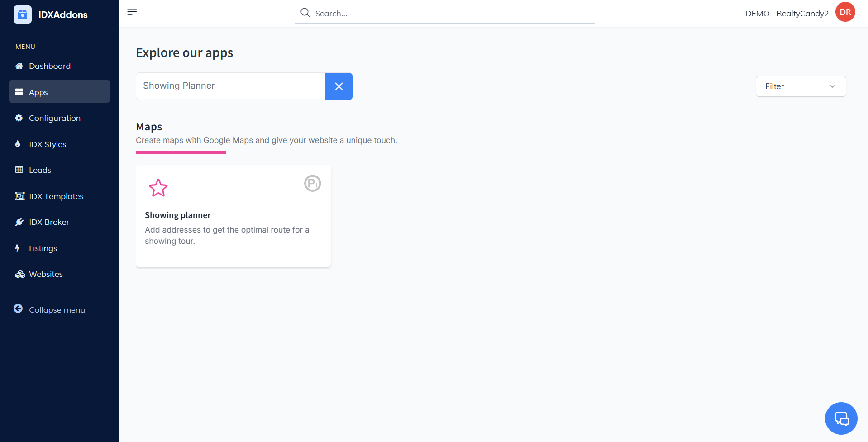Open the Configuration menu item

54,118
